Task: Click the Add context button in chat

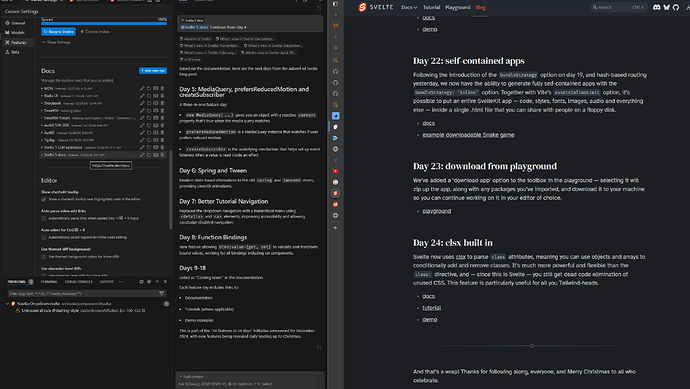Action: tap(191, 377)
